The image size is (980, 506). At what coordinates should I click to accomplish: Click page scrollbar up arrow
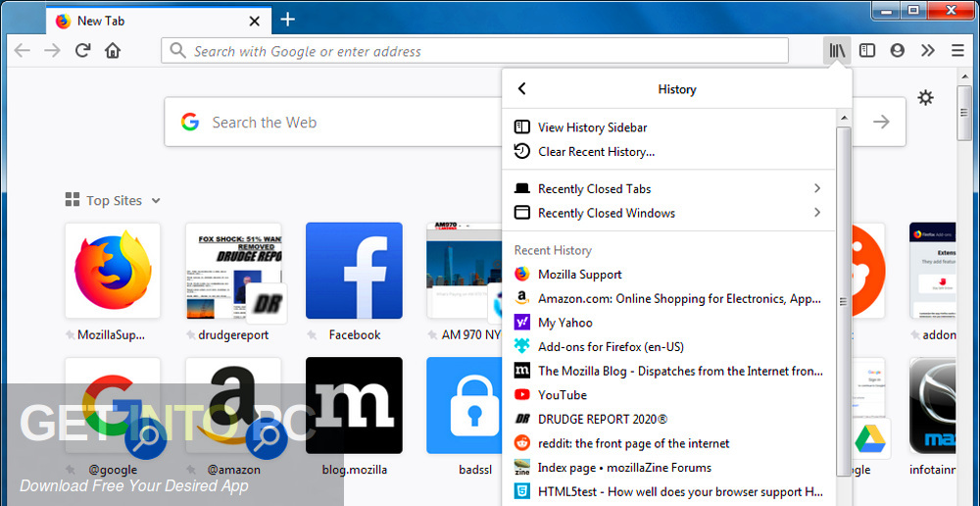coord(965,76)
